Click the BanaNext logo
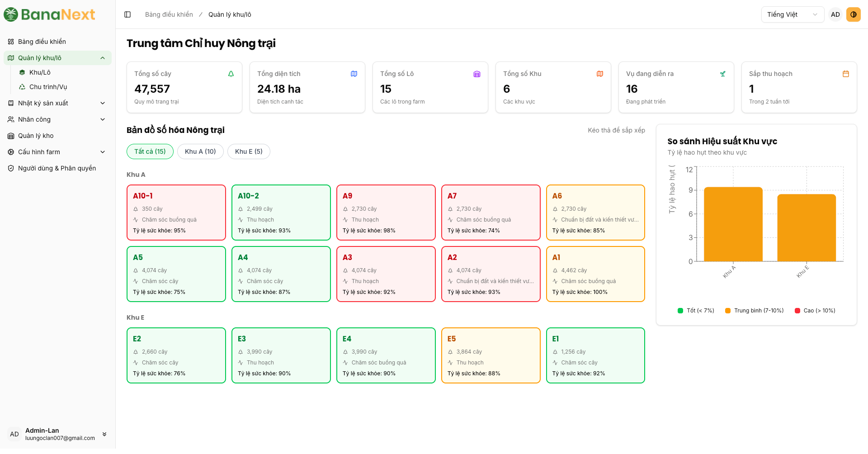Image resolution: width=868 pixels, height=454 pixels. click(x=50, y=14)
